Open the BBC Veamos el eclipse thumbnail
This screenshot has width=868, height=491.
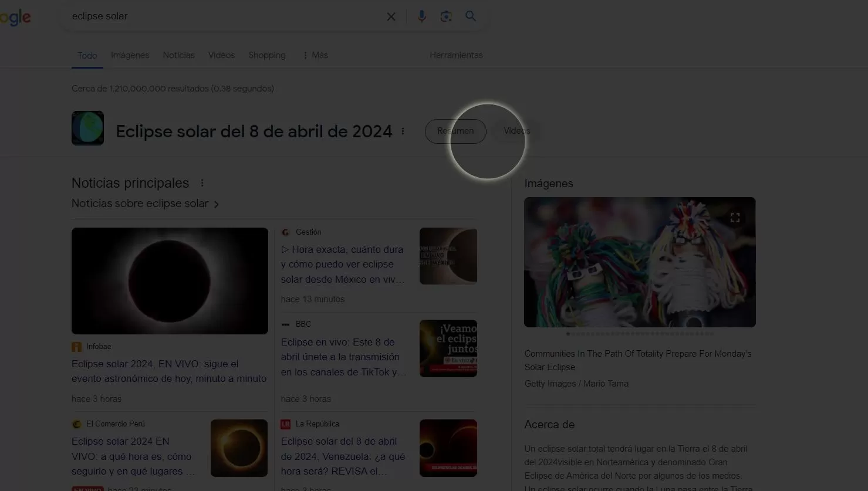(448, 348)
